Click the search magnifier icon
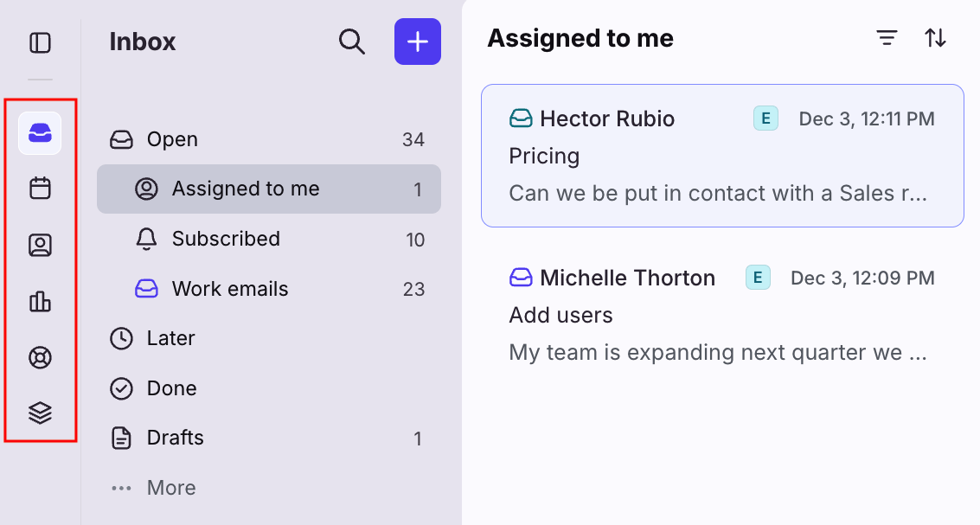 tap(351, 42)
